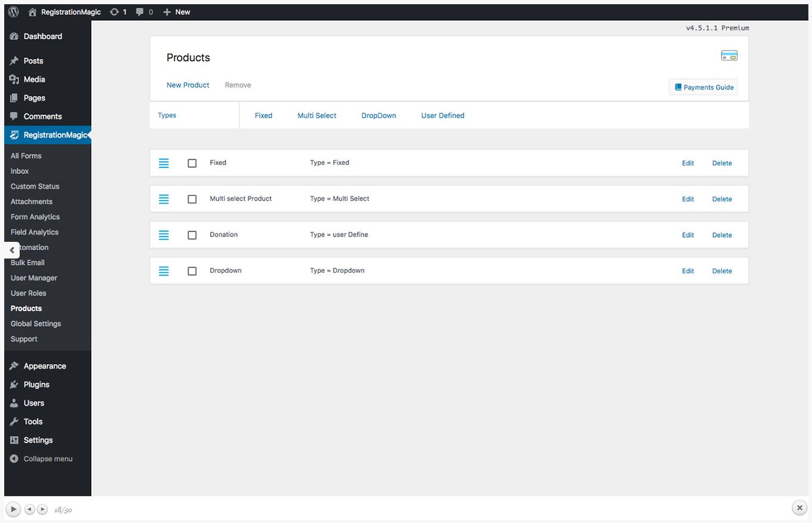Open Global Settings submenu

pos(36,324)
